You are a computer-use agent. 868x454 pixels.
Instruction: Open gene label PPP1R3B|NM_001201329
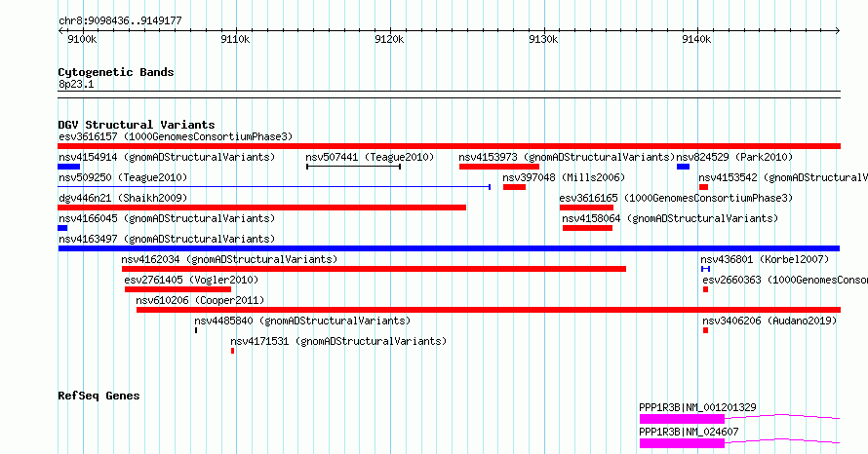point(697,407)
